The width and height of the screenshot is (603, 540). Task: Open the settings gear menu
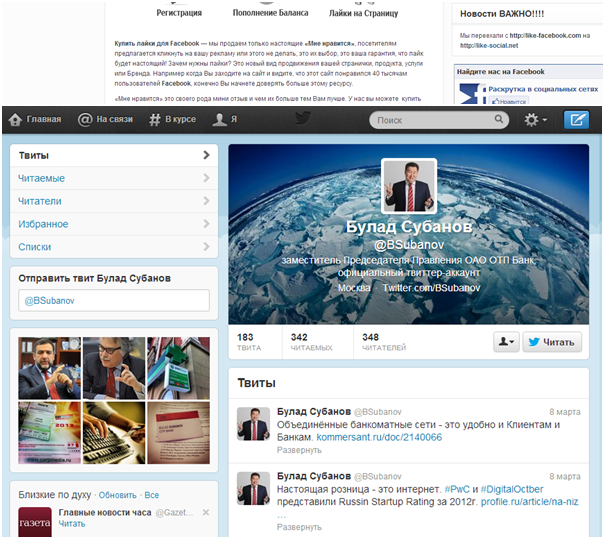(535, 120)
